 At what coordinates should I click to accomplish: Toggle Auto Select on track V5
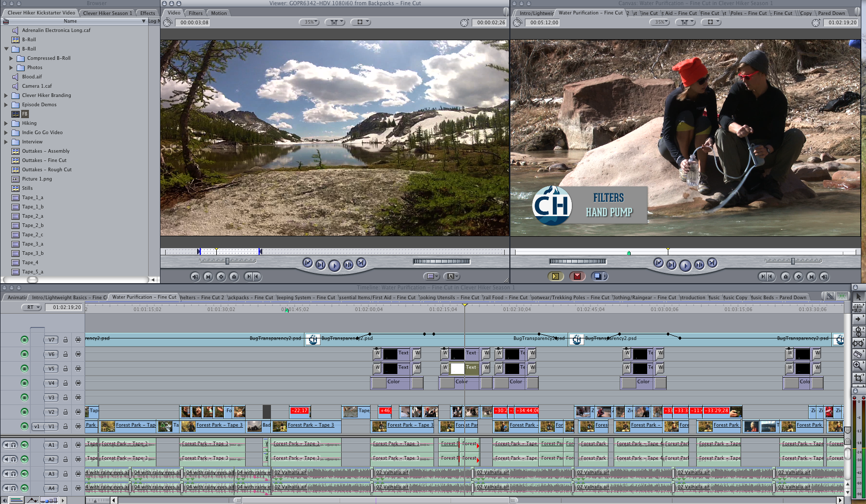tap(78, 368)
